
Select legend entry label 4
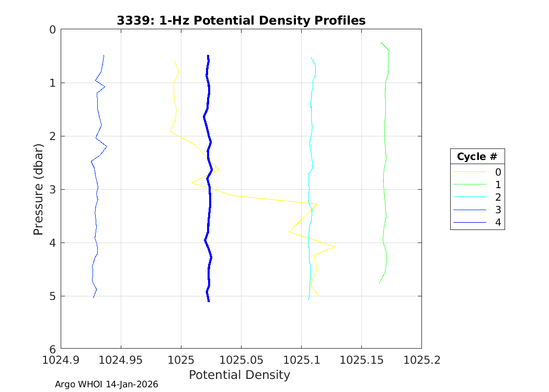click(498, 223)
